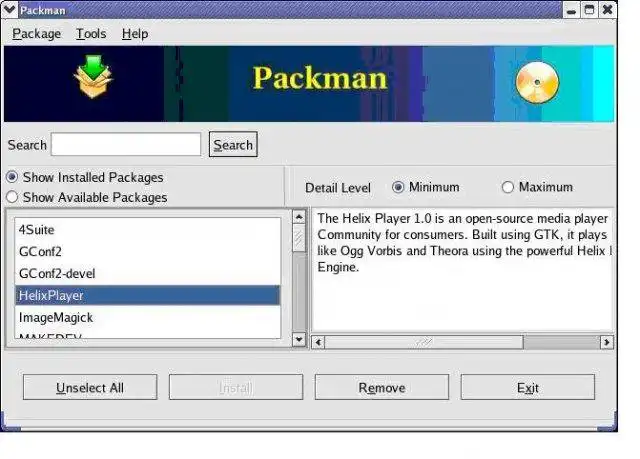640x459 pixels.
Task: Select the HelixPlayer package row
Action: coord(147,295)
